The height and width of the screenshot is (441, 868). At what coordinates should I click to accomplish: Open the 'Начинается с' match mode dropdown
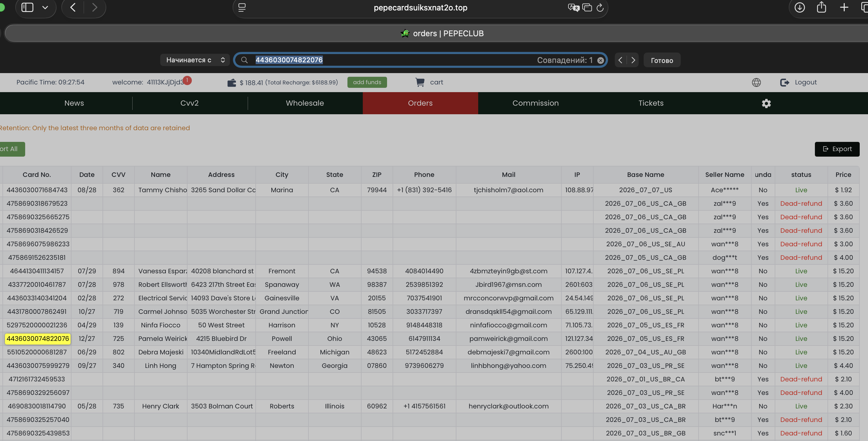coord(195,60)
